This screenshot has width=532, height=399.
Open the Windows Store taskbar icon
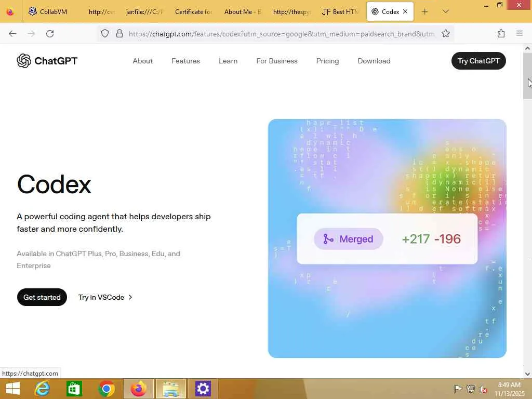pos(74,389)
